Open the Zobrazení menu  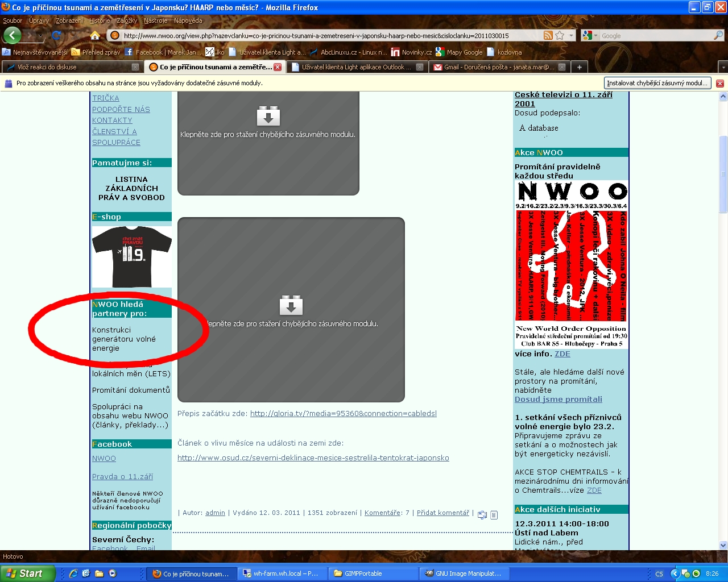tap(69, 20)
